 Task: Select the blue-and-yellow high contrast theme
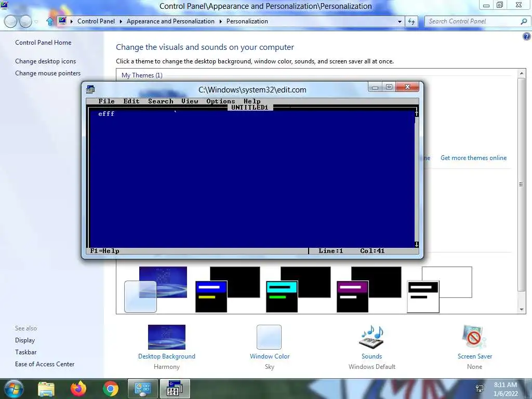click(228, 289)
